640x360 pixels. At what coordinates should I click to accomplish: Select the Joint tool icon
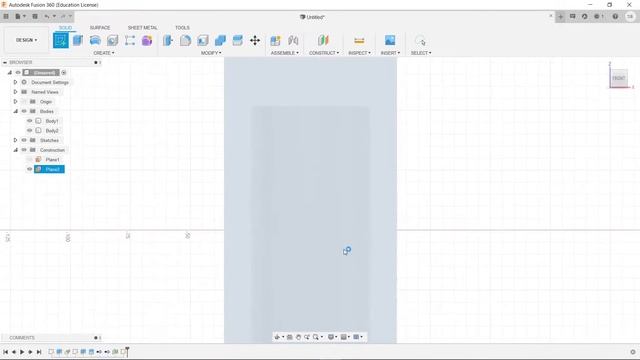pyautogui.click(x=293, y=40)
